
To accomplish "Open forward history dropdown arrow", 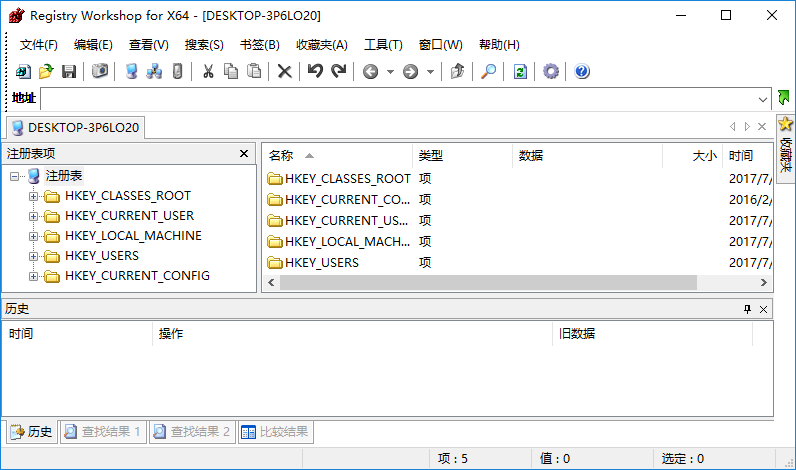I will pos(430,72).
